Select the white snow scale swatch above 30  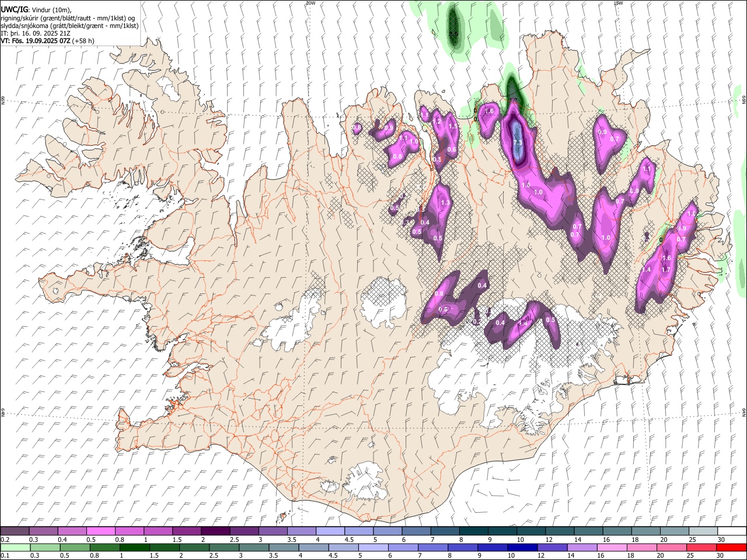pyautogui.click(x=731, y=531)
